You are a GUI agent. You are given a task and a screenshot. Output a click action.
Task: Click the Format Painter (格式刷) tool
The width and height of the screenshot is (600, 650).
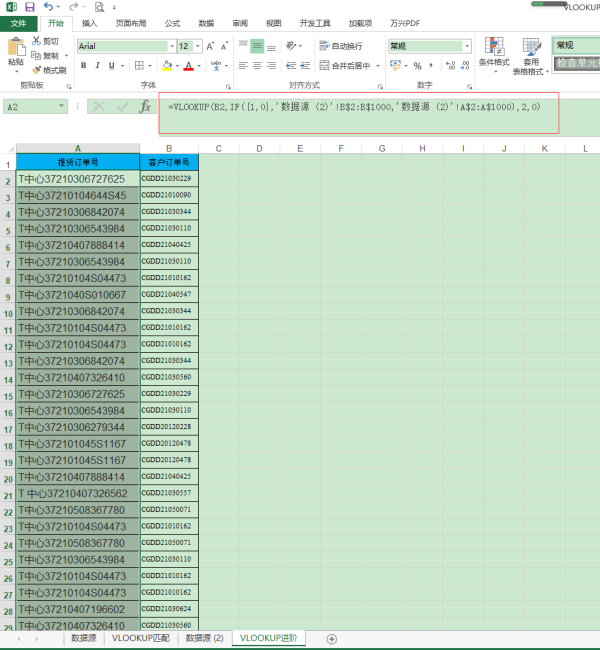tap(48, 71)
